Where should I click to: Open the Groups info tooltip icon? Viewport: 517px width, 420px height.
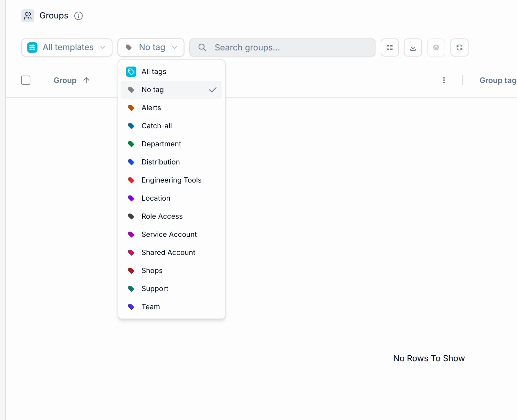click(79, 16)
